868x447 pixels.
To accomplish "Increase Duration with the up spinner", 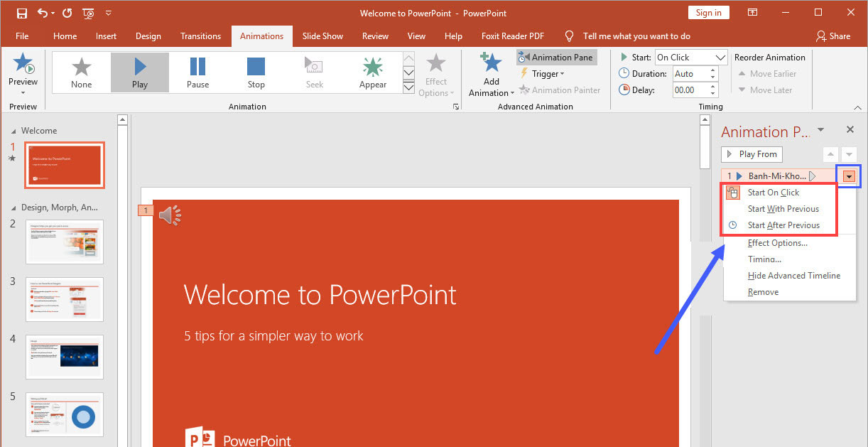I will (x=714, y=70).
